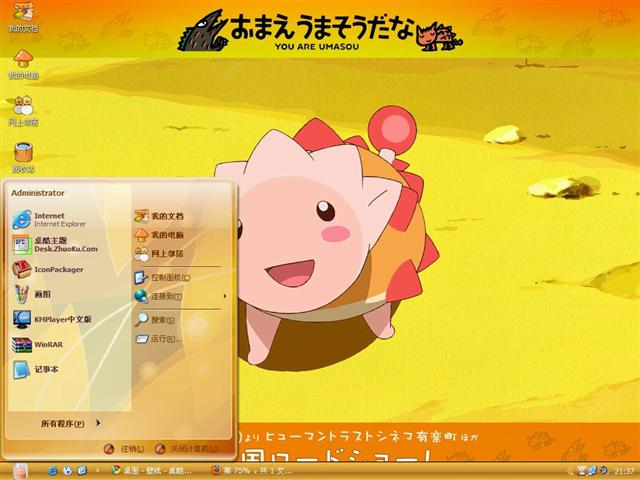The image size is (640, 480).
Task: Click the Administrator user name
Action: (38, 193)
